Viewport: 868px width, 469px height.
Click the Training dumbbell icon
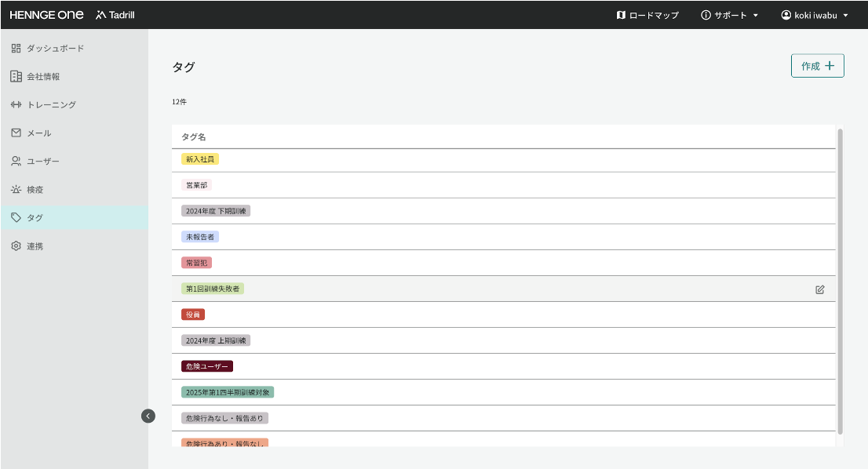tap(16, 105)
